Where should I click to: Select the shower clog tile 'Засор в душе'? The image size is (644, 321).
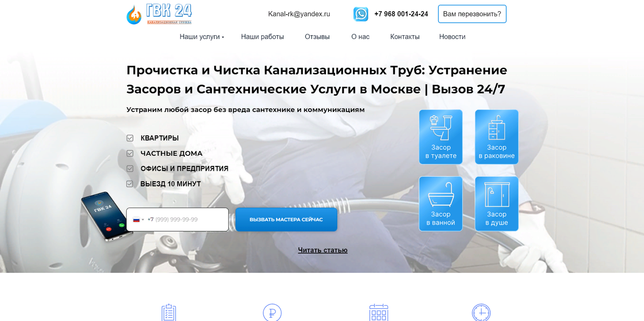pos(497,204)
